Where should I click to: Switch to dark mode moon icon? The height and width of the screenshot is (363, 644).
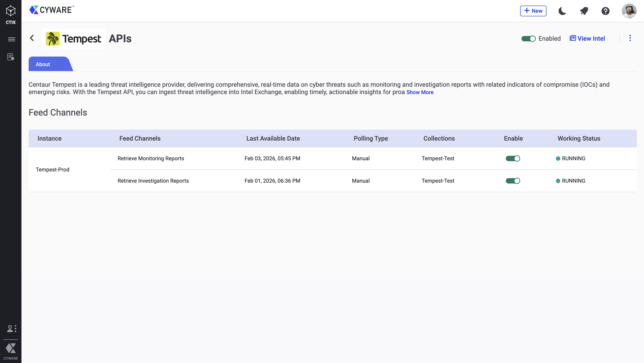pos(562,11)
